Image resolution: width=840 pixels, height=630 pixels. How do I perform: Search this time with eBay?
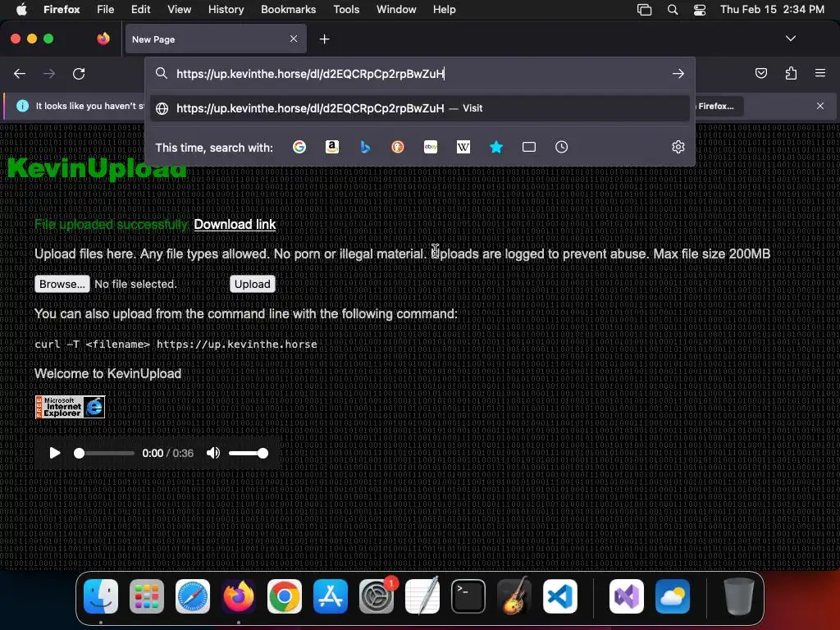click(x=431, y=147)
